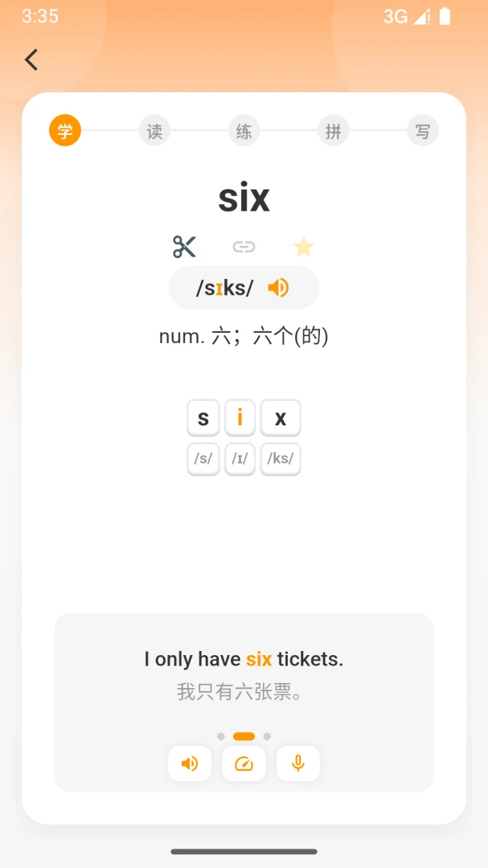Select the third example page dot
Viewport: 488px width, 868px height.
(x=267, y=736)
